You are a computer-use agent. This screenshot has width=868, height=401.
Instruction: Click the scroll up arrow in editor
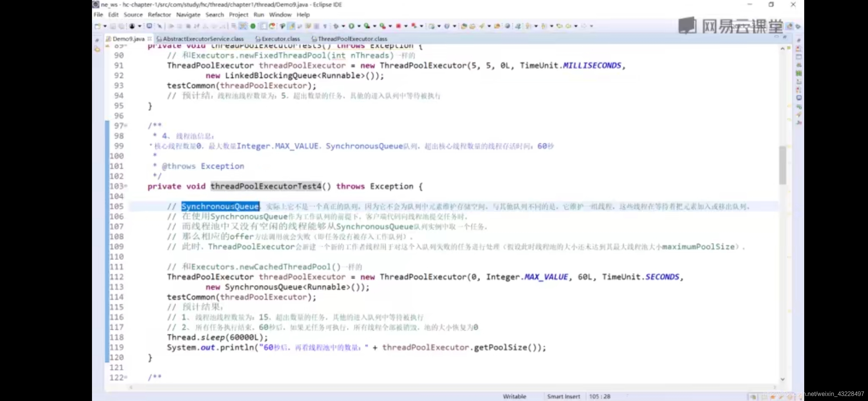tap(782, 49)
